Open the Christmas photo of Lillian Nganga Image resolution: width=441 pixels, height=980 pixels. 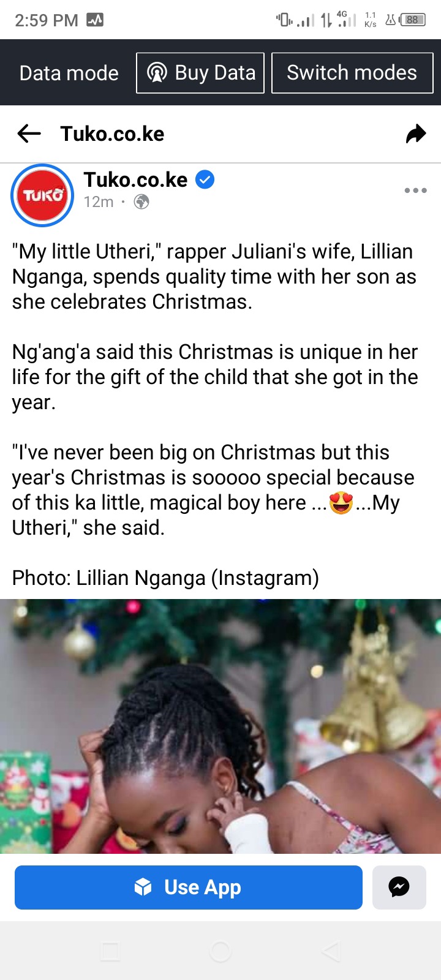coord(221,726)
